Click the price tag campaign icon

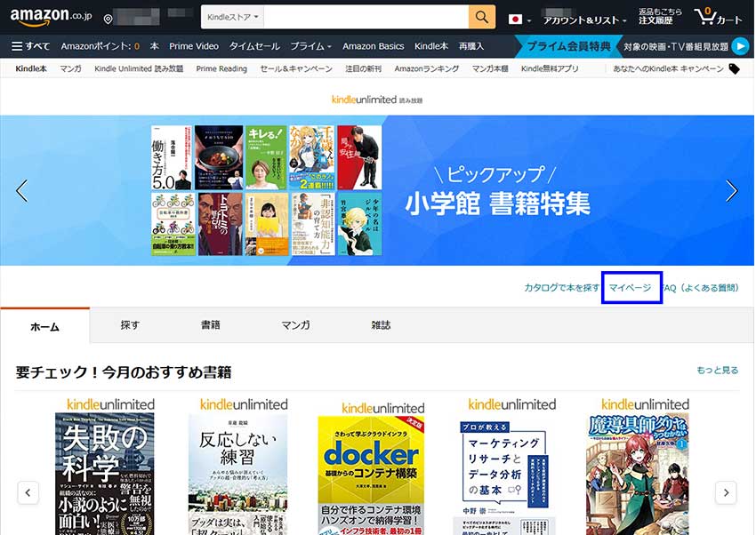pyautogui.click(x=734, y=68)
